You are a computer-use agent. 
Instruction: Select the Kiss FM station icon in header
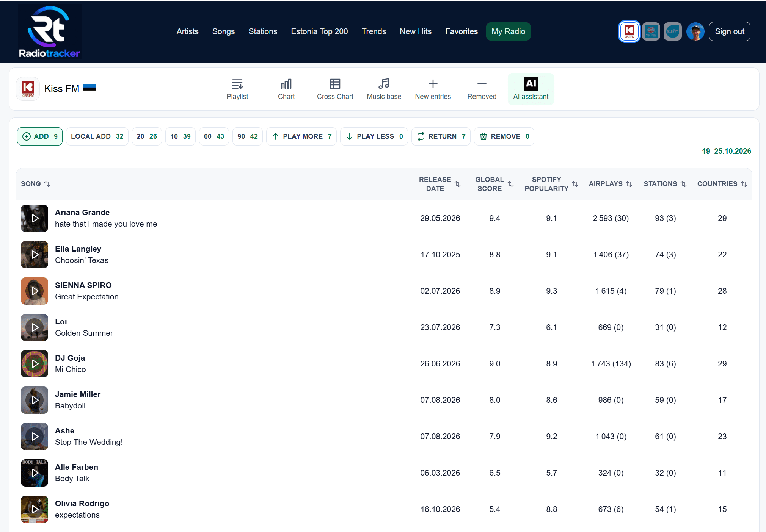629,31
